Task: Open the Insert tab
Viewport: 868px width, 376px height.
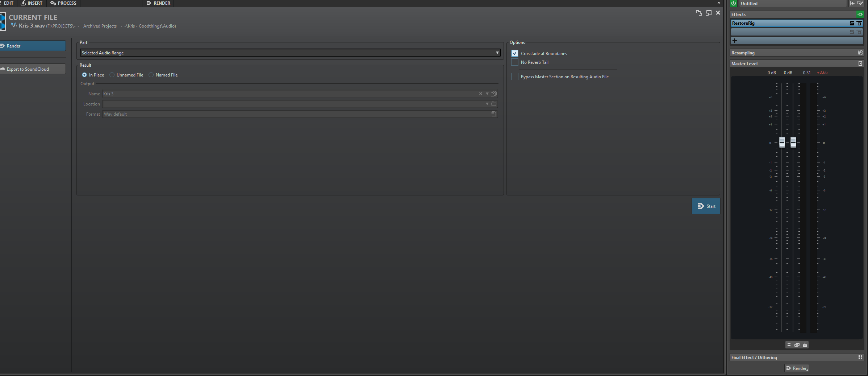Action: pos(32,3)
